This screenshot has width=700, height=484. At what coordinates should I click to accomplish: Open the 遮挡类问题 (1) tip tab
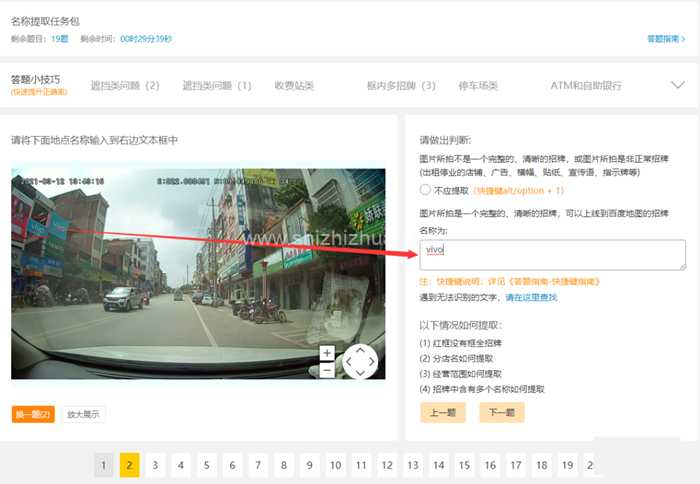click(x=217, y=85)
